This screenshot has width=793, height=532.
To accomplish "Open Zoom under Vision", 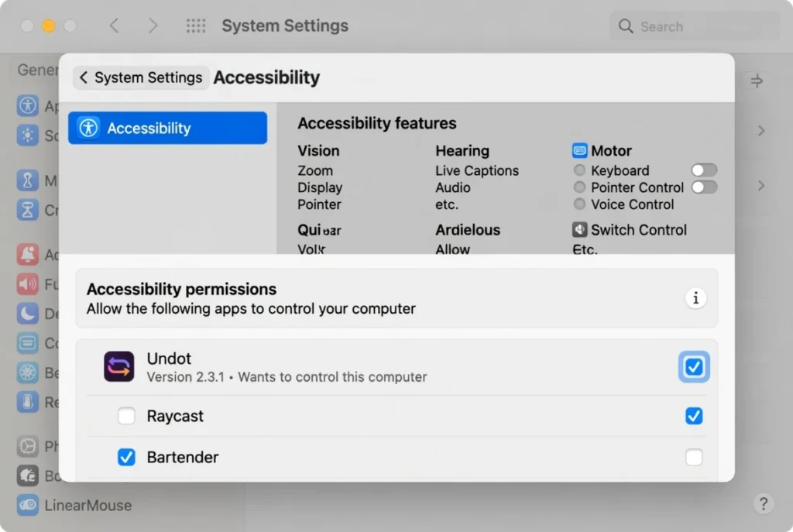I will coord(315,170).
